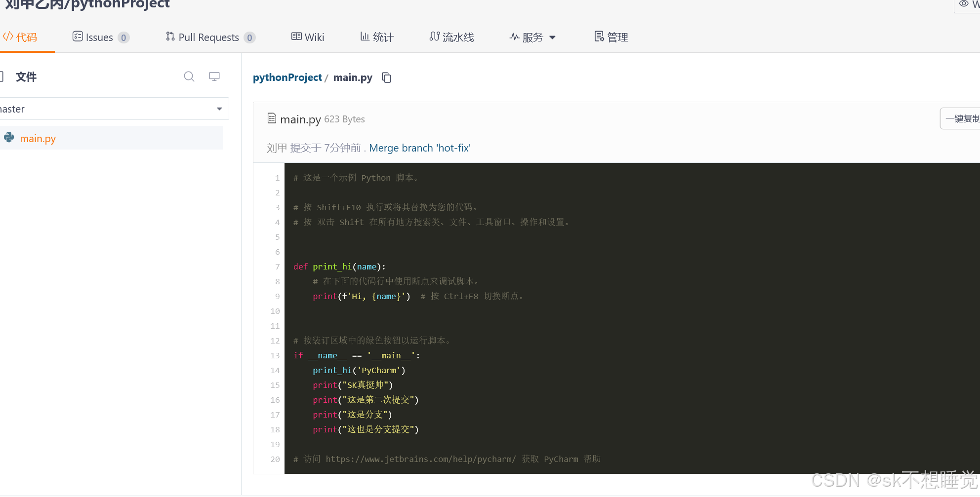Open the 代码 code tab
The width and height of the screenshot is (980, 497).
click(20, 37)
